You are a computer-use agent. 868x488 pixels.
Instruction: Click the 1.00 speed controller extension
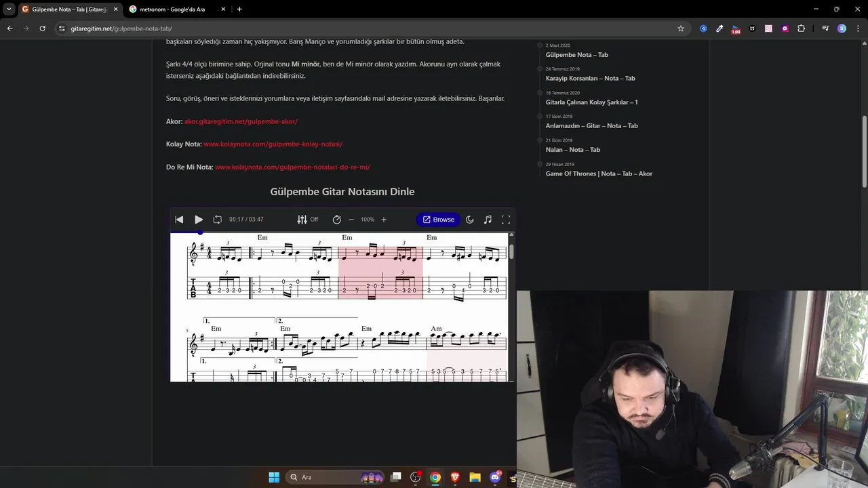(x=736, y=29)
